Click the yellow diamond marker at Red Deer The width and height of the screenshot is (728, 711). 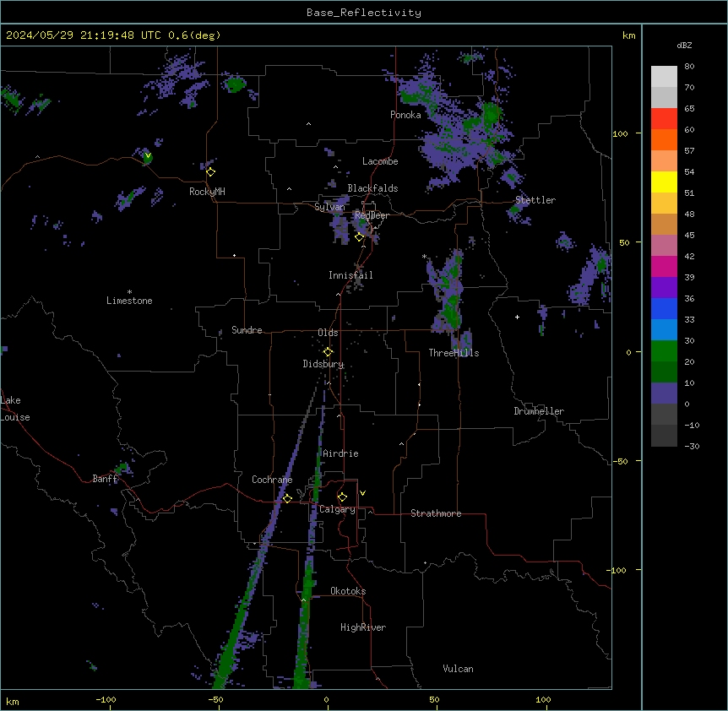tap(359, 237)
